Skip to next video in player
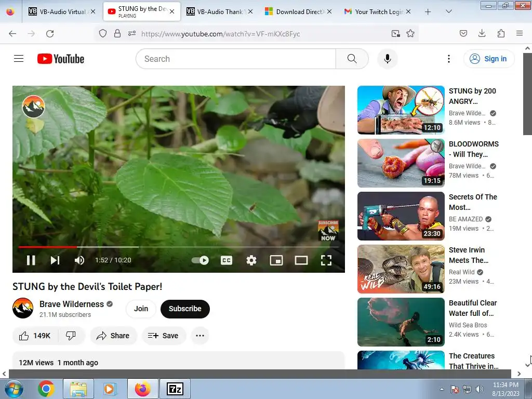 [x=55, y=260]
